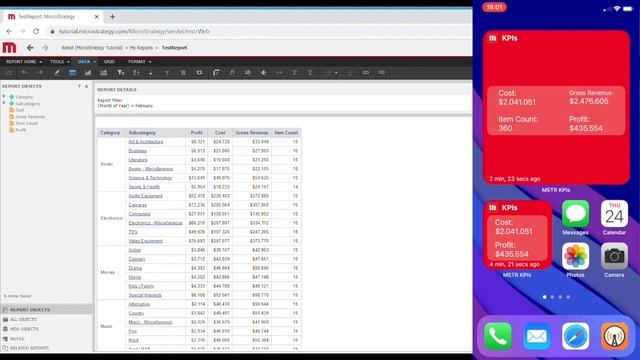Image resolution: width=640 pixels, height=360 pixels.
Task: Switch to the Report Objects panel tab
Action: tap(47, 309)
